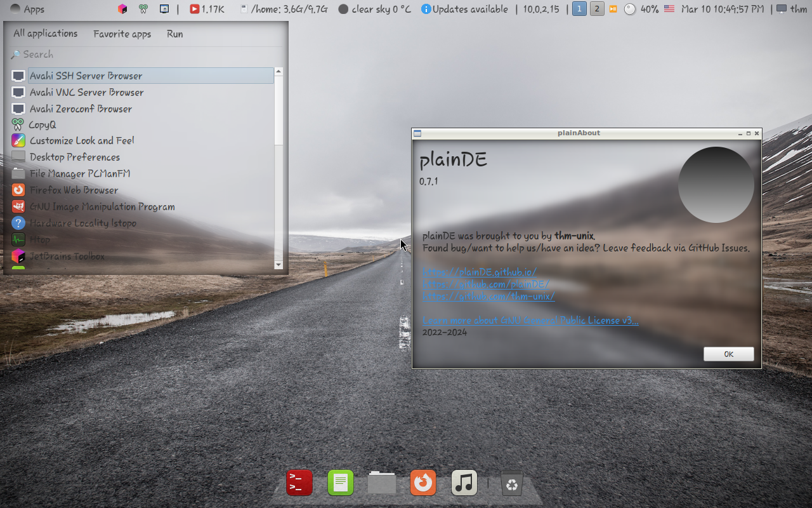Open the thm user menu
This screenshot has height=508, width=812.
[x=791, y=10]
